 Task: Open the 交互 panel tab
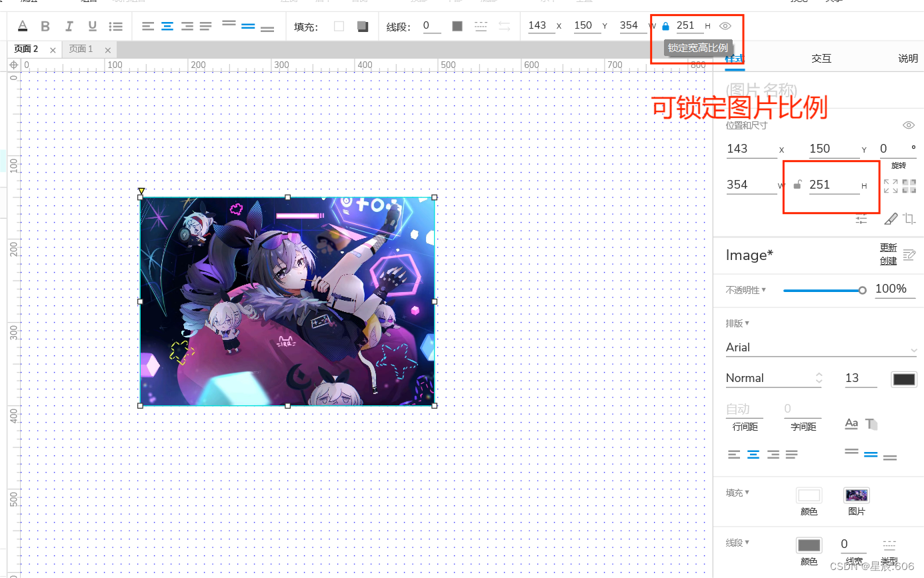coord(821,59)
